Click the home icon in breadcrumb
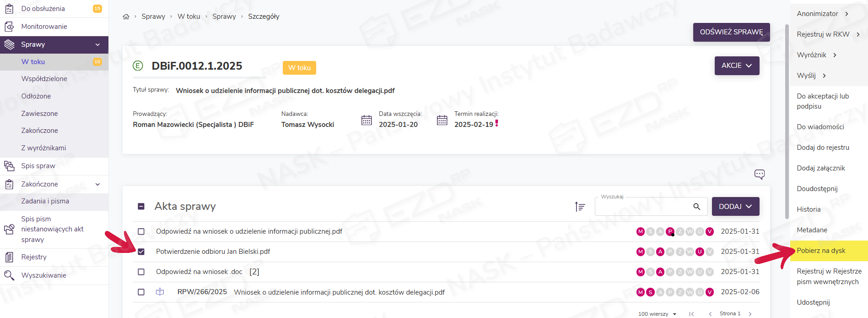Viewport: 868px width, 318px height. click(x=126, y=16)
